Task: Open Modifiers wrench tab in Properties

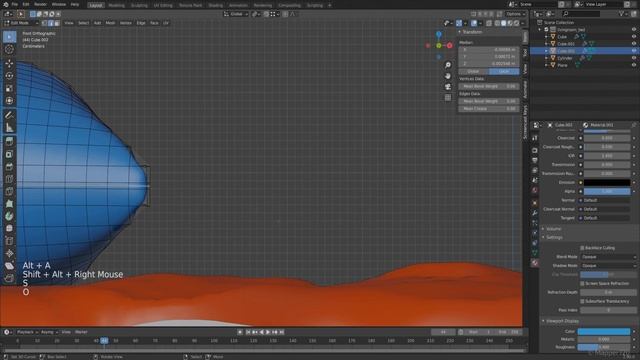Action: point(535,213)
